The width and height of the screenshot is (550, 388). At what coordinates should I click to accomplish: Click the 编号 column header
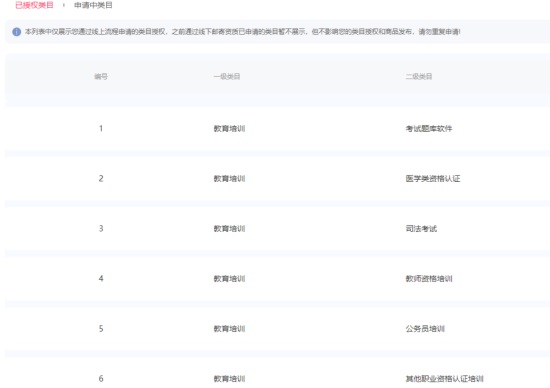101,76
